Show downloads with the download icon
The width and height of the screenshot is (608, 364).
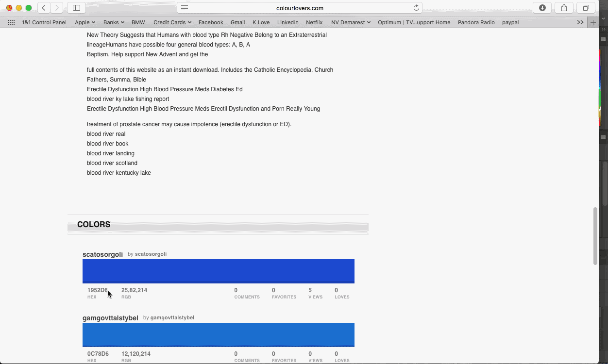pyautogui.click(x=542, y=8)
